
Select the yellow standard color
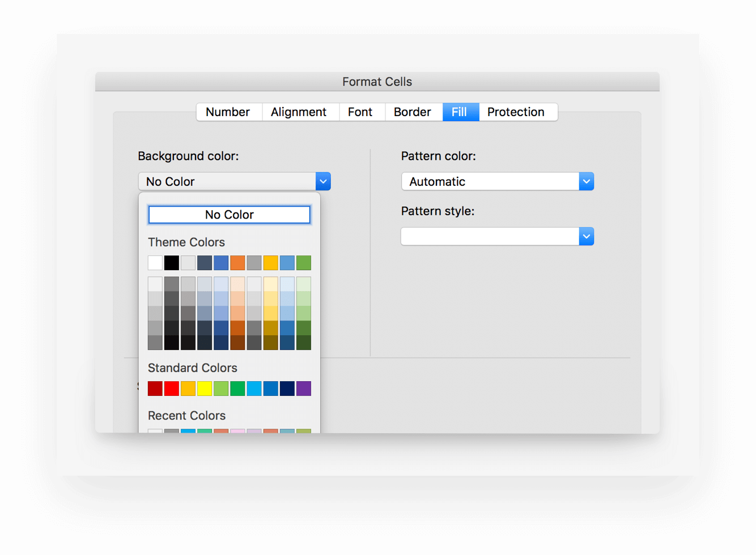pos(204,388)
